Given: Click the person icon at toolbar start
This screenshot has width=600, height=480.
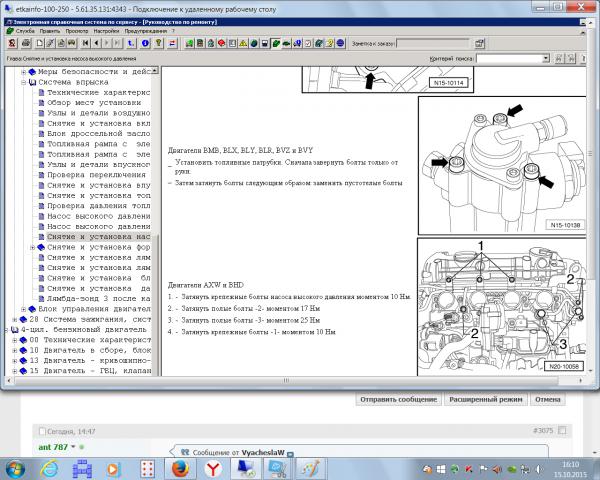Looking at the screenshot, I should click(x=12, y=43).
